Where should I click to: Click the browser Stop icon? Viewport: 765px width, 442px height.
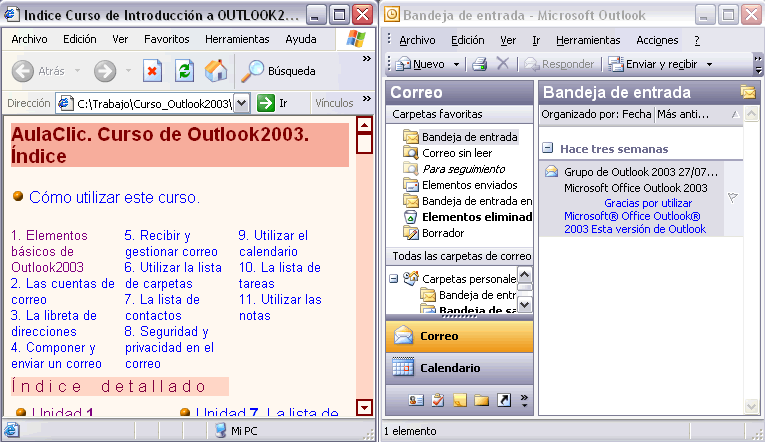(x=152, y=71)
